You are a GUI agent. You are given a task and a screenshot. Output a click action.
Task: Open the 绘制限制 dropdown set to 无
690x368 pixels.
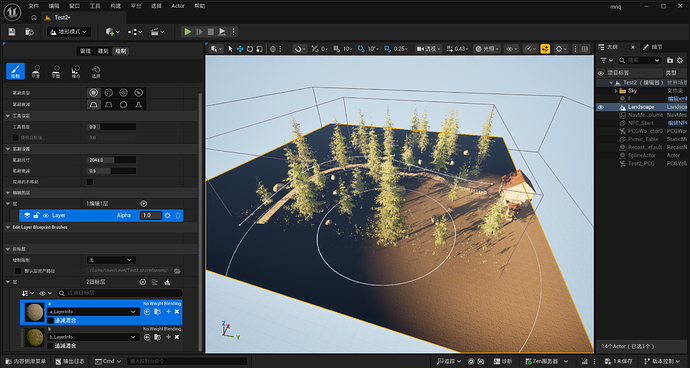[x=111, y=260]
